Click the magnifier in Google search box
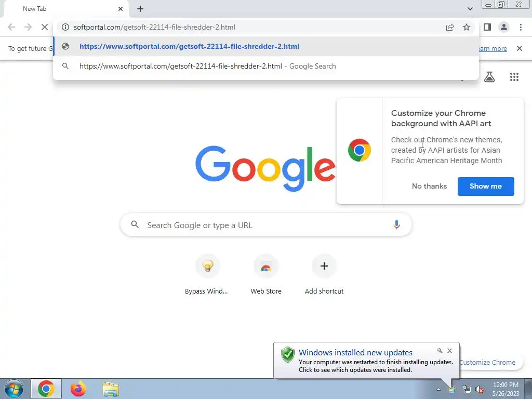Viewport: 532px width, 399px height. 135,224
